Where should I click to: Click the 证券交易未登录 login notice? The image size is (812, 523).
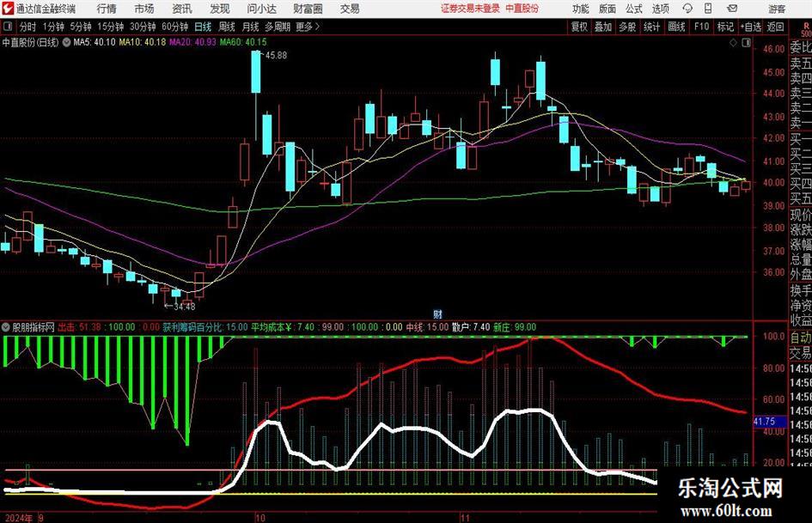471,9
